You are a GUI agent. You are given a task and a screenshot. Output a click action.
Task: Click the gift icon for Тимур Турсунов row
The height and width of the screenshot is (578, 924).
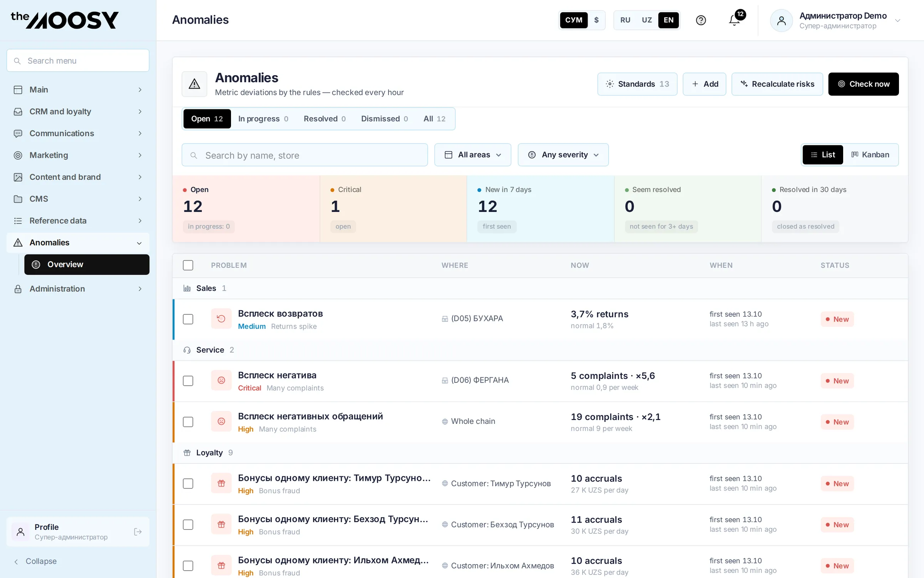[x=221, y=483]
